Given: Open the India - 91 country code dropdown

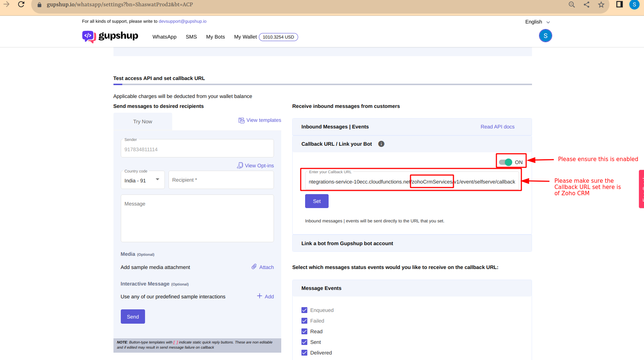Looking at the screenshot, I should [143, 180].
